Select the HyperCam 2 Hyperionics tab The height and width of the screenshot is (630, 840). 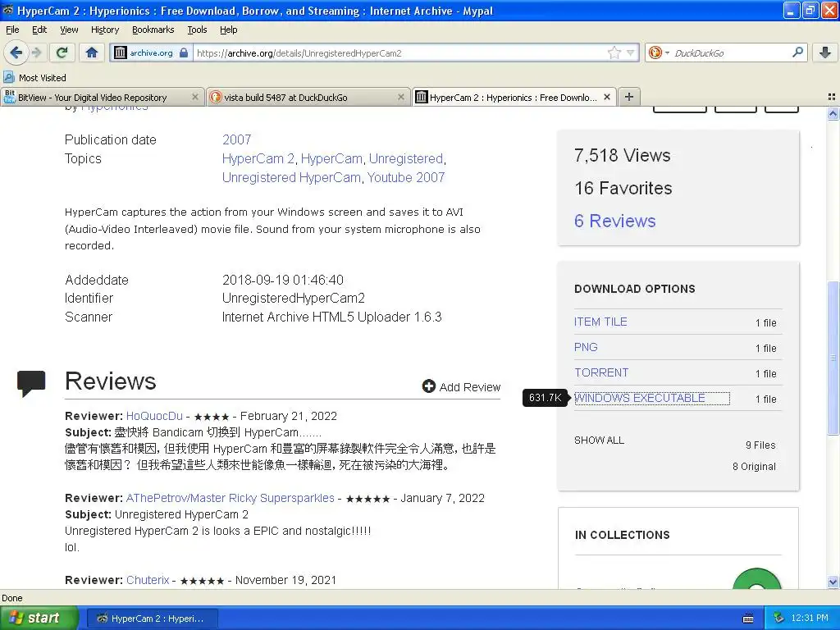tap(514, 97)
